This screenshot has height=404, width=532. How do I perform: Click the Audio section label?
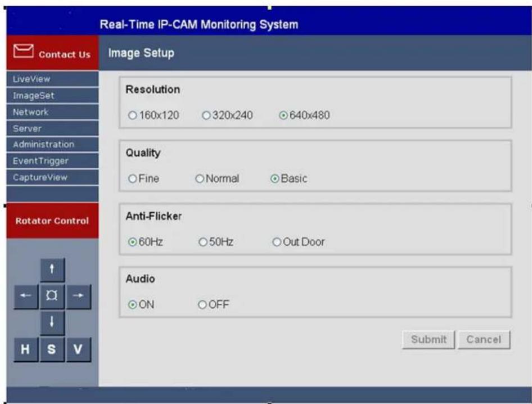140,279
